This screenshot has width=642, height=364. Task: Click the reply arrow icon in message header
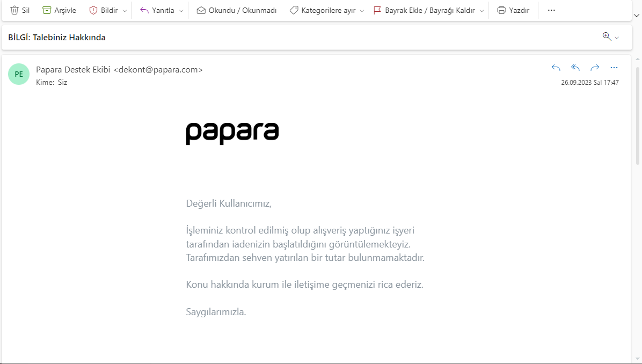pos(556,68)
